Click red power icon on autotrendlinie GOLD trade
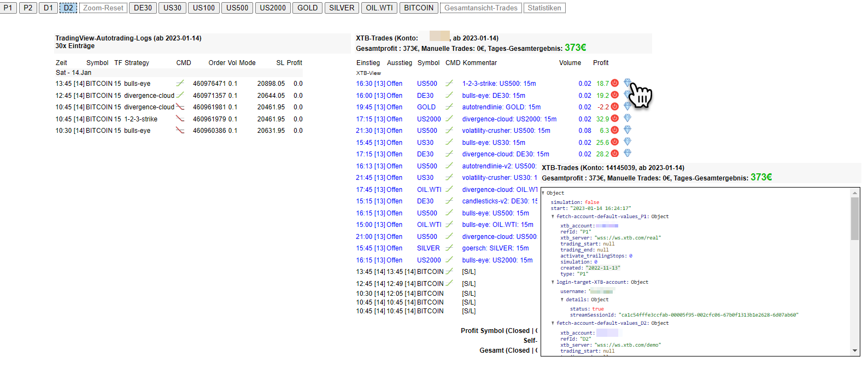The height and width of the screenshot is (374, 868). 614,107
